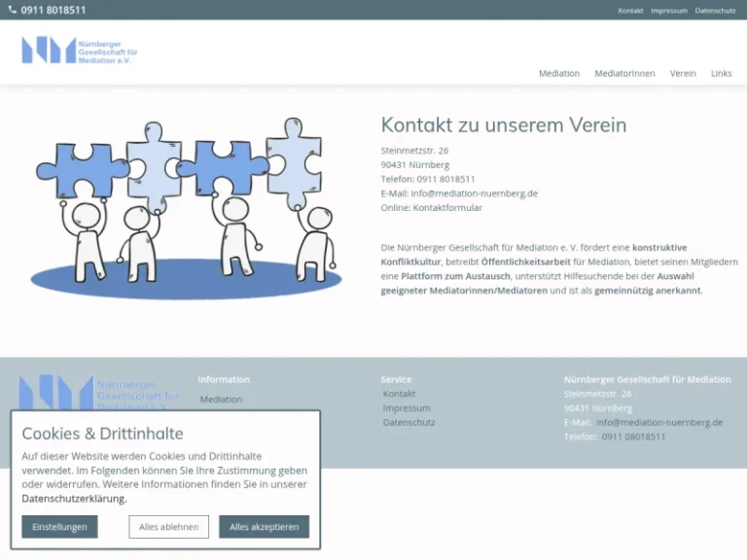Open the Mediation navigation menu
The width and height of the screenshot is (747, 560).
(x=559, y=73)
